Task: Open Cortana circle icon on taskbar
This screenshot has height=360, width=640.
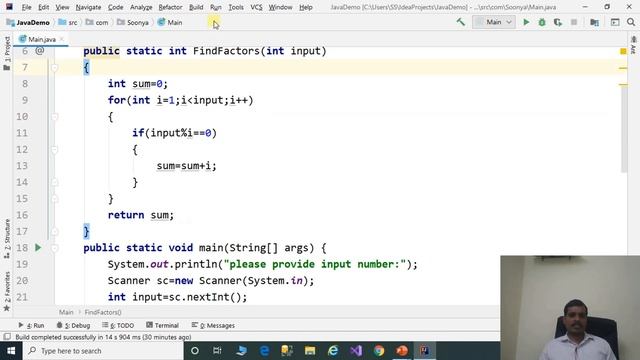Action: click(195, 351)
